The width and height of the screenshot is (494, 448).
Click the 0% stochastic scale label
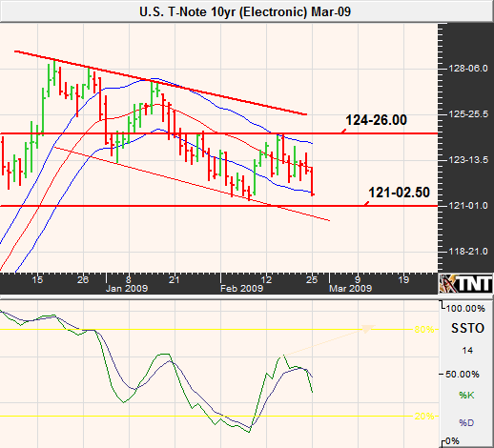(x=452, y=441)
